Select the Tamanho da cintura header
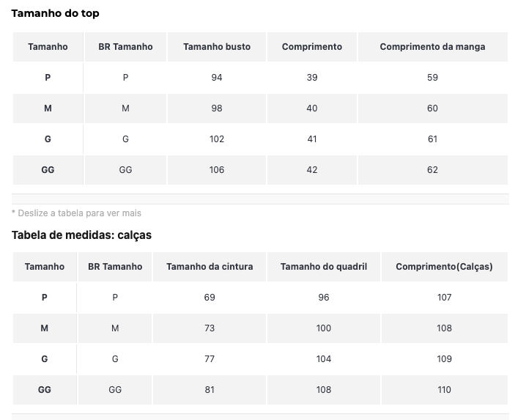Image resolution: width=515 pixels, height=420 pixels. (210, 267)
